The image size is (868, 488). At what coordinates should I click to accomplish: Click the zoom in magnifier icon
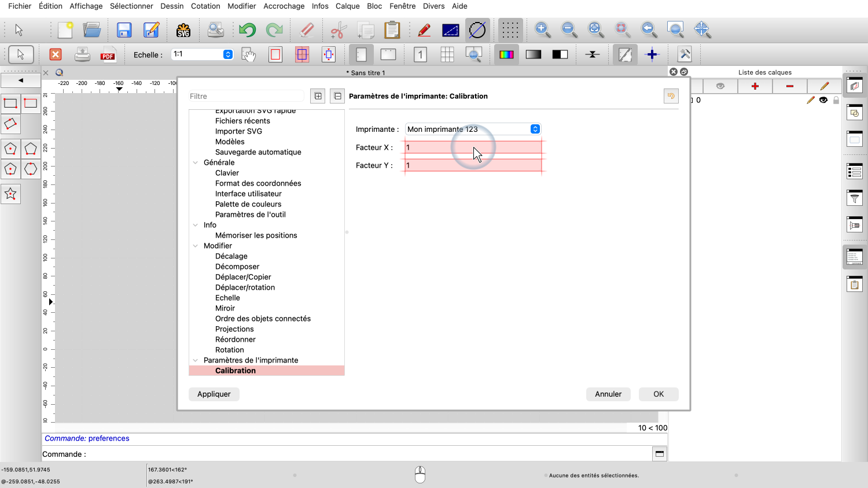[542, 29]
